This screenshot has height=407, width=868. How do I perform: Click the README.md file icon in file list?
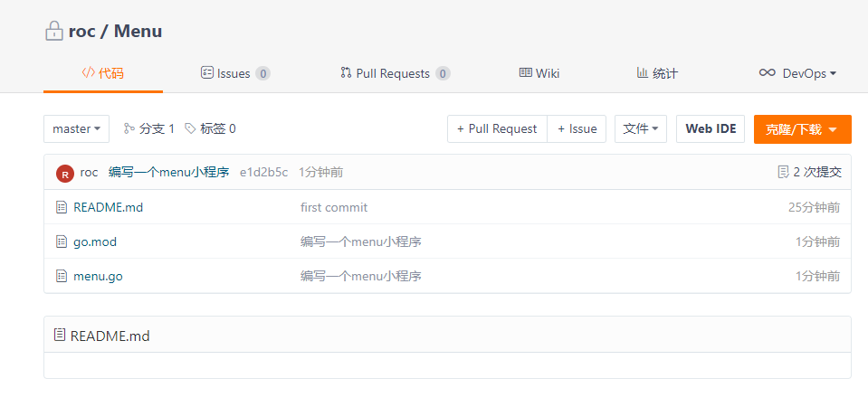(62, 207)
